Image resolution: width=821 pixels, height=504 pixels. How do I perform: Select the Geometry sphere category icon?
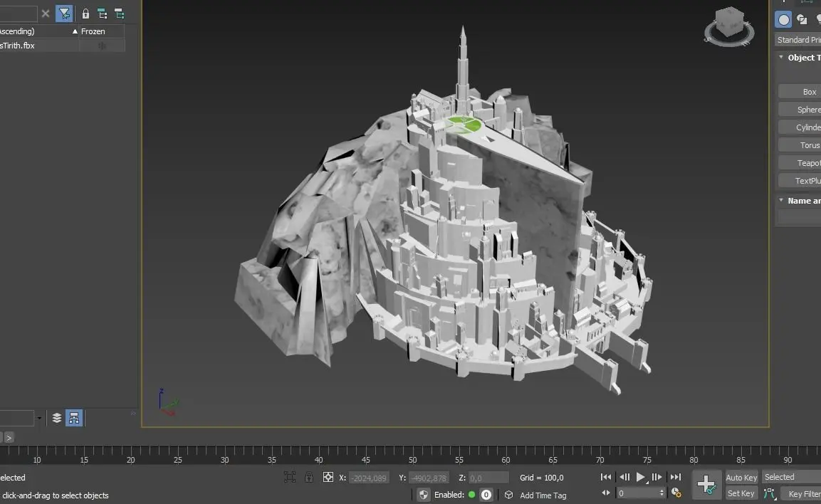(x=783, y=20)
